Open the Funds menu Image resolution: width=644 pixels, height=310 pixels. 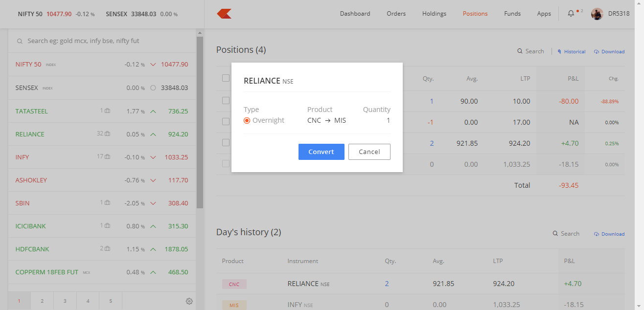point(512,14)
